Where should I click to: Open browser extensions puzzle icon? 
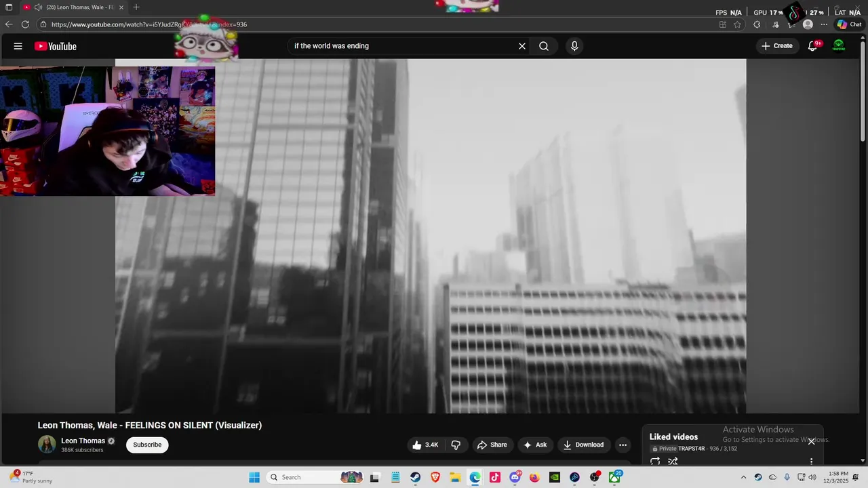coord(757,24)
